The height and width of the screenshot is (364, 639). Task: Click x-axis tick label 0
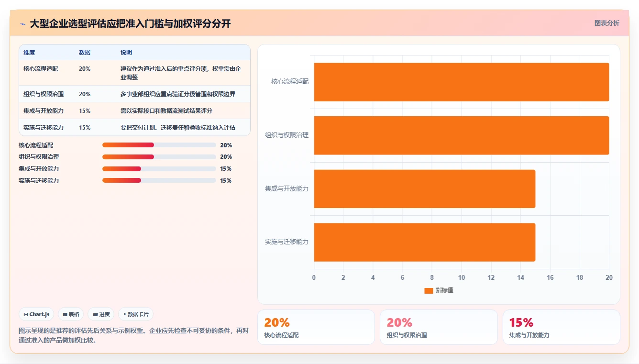(x=314, y=277)
